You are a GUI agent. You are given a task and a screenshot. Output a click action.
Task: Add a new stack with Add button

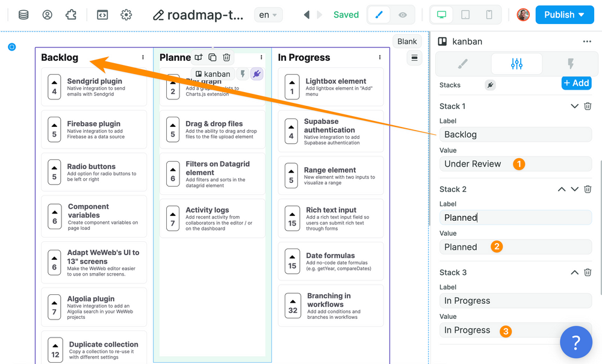[576, 83]
